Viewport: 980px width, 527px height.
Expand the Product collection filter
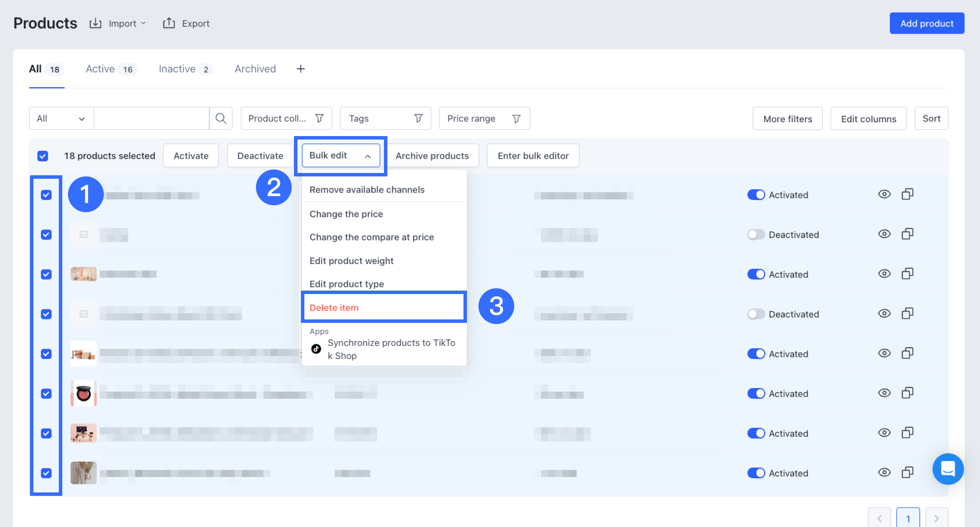tap(286, 118)
